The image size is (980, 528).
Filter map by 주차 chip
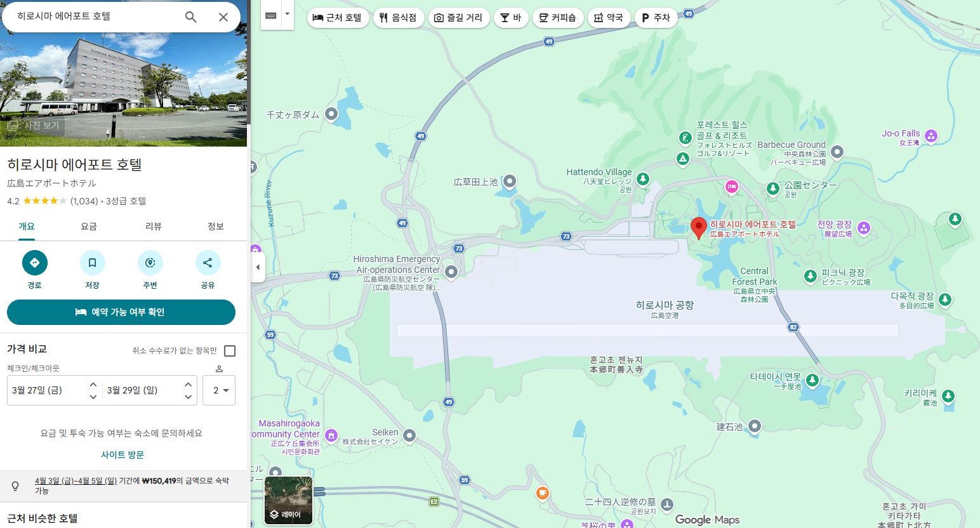coord(656,18)
